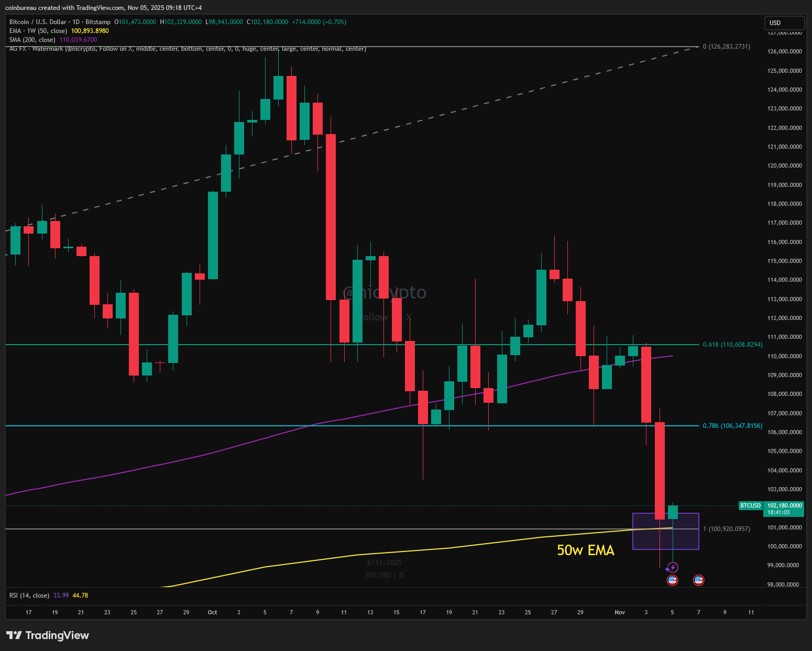Click the BTCUSD price label on axis
812x651 pixels.
pyautogui.click(x=750, y=506)
